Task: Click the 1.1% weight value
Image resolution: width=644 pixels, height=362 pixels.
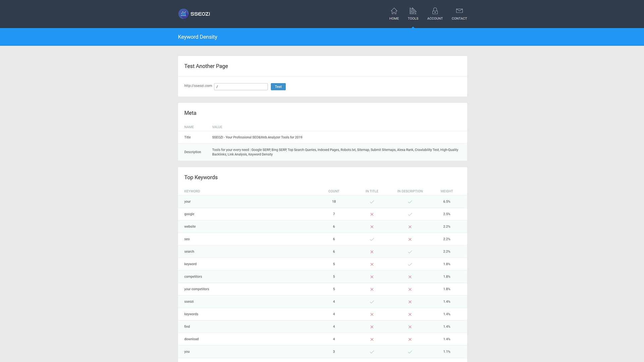Action: [446, 352]
